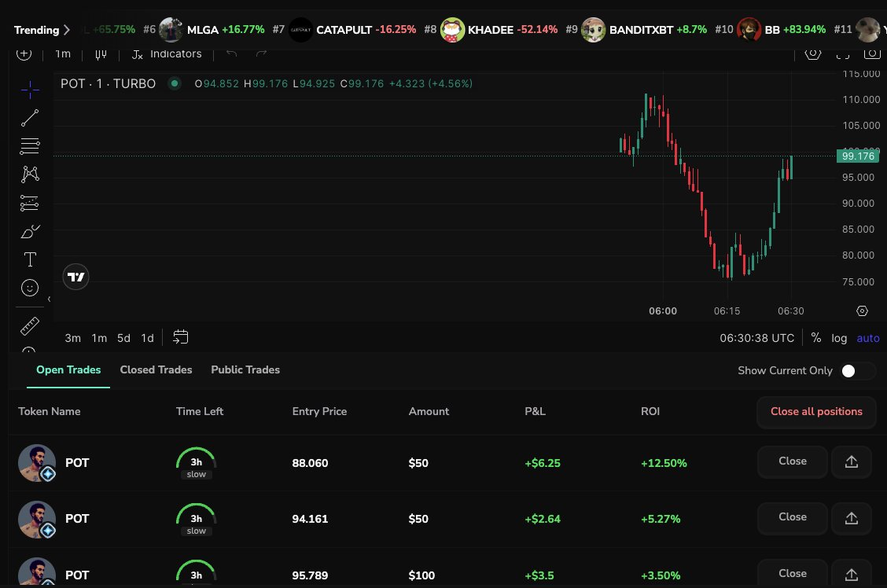Select the 5d date range
Screen dimensions: 887x588
(123, 338)
